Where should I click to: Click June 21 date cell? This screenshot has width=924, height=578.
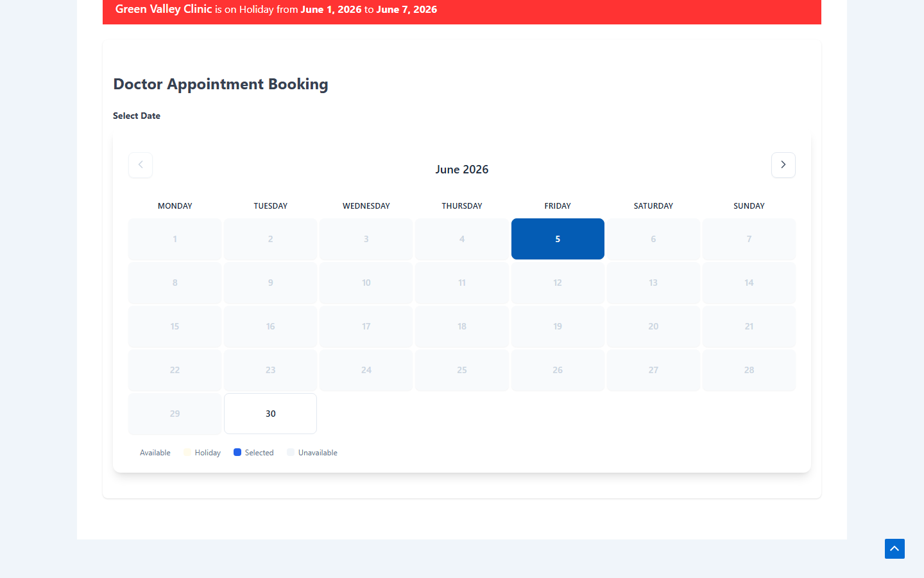(749, 326)
